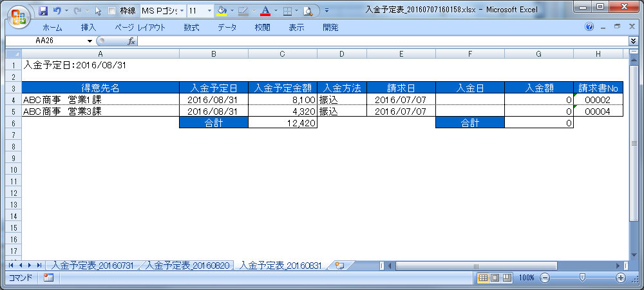Switch to Page Layout view in status bar

495,278
